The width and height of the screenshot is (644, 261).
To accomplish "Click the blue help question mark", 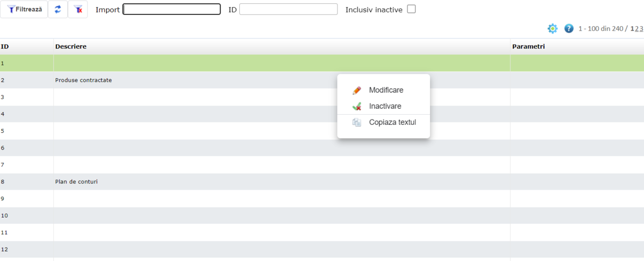I will coord(569,28).
